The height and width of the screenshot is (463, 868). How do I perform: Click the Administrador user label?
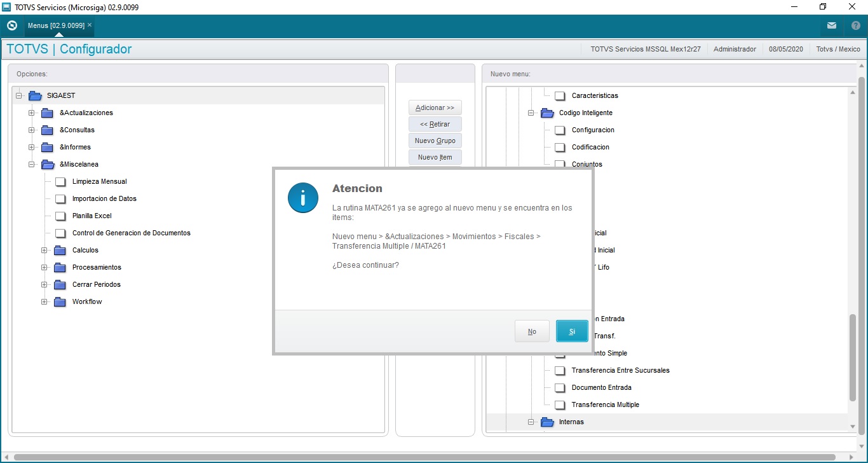(x=735, y=49)
